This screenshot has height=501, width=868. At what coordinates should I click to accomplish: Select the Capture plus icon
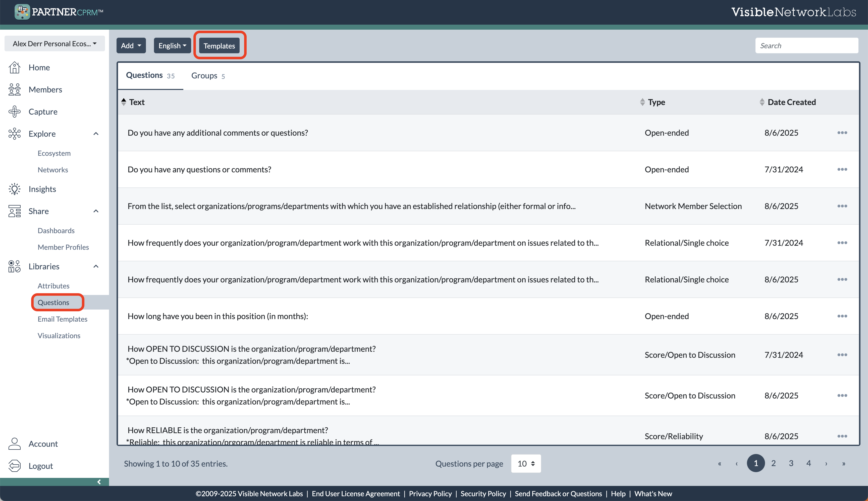(15, 112)
